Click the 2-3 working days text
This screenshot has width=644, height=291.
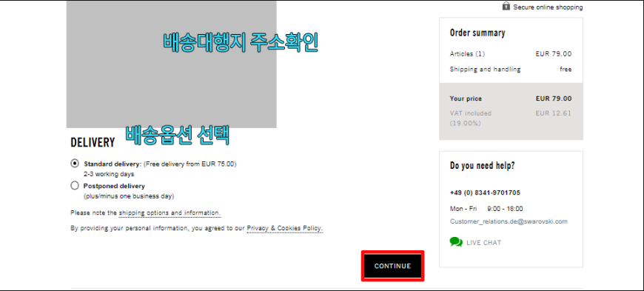pos(109,174)
